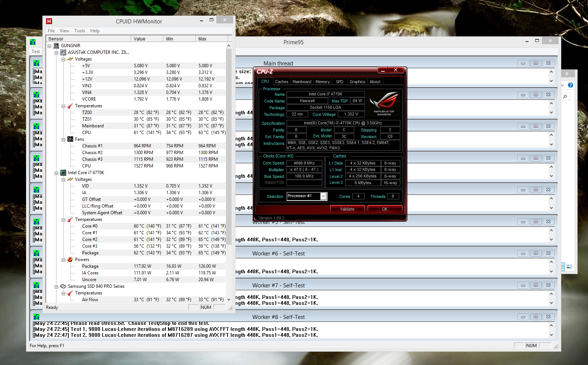Collapse the Powers group
Screen dimensions: 588x365
(x=63, y=260)
